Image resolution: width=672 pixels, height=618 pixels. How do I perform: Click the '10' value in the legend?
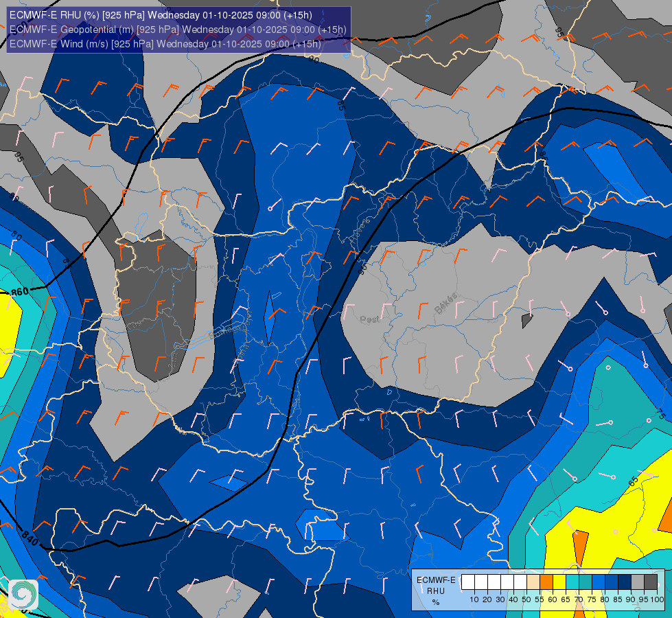click(474, 599)
